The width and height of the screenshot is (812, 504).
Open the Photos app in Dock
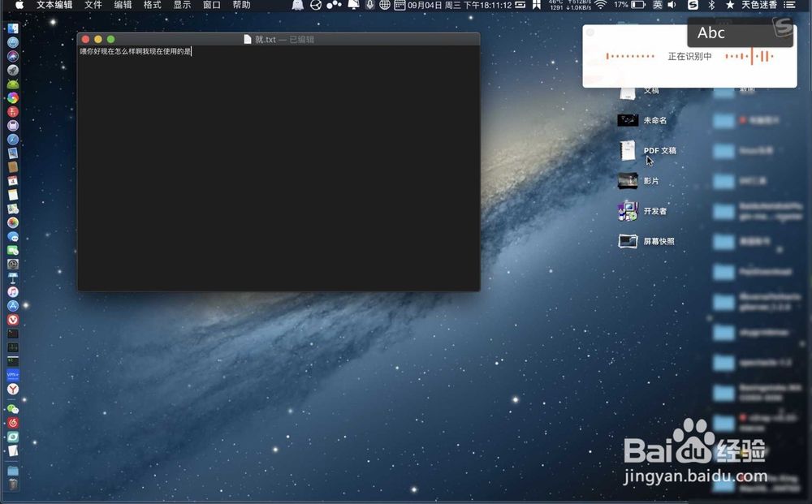[x=13, y=222]
